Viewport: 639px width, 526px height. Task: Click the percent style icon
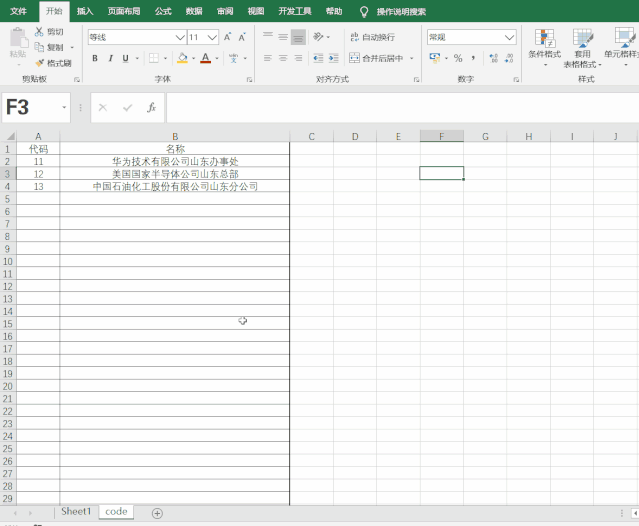point(458,58)
